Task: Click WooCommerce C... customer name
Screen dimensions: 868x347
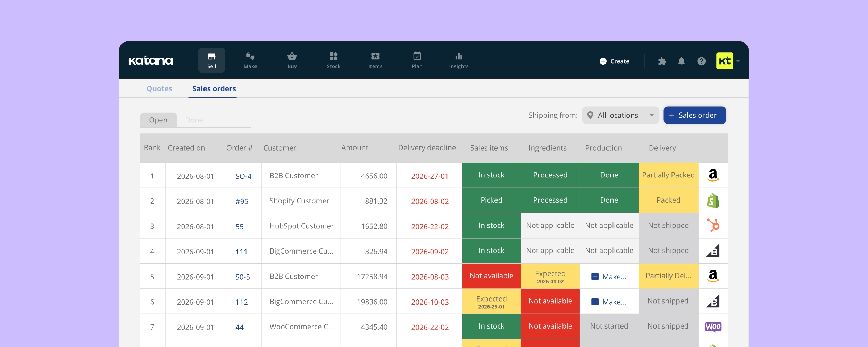Action: point(301,327)
